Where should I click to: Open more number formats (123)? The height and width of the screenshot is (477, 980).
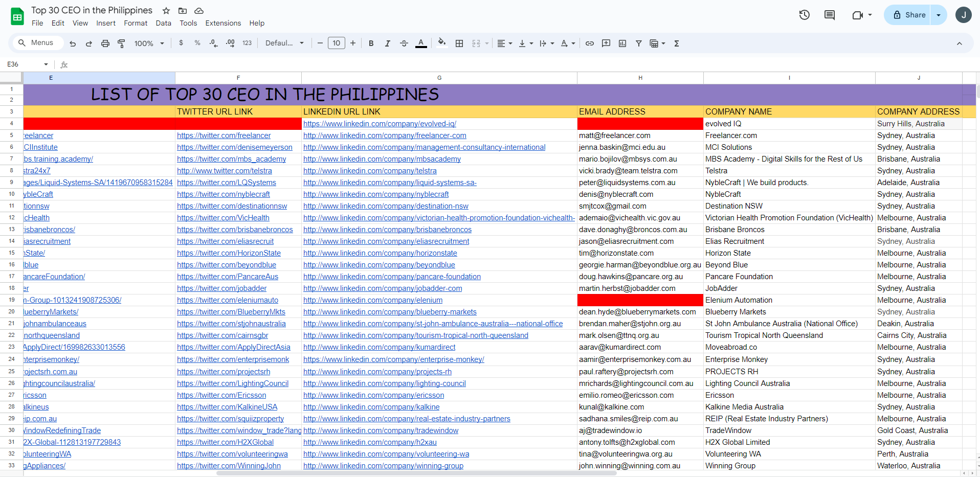coord(247,43)
